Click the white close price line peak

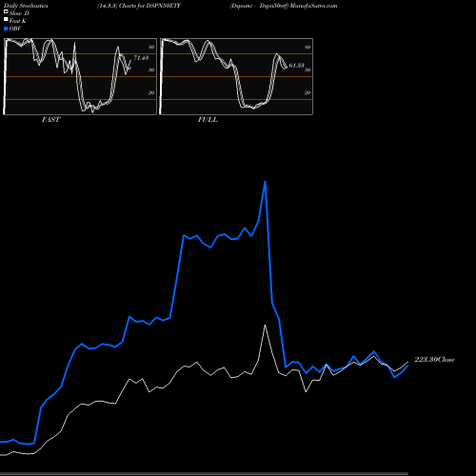click(265, 326)
